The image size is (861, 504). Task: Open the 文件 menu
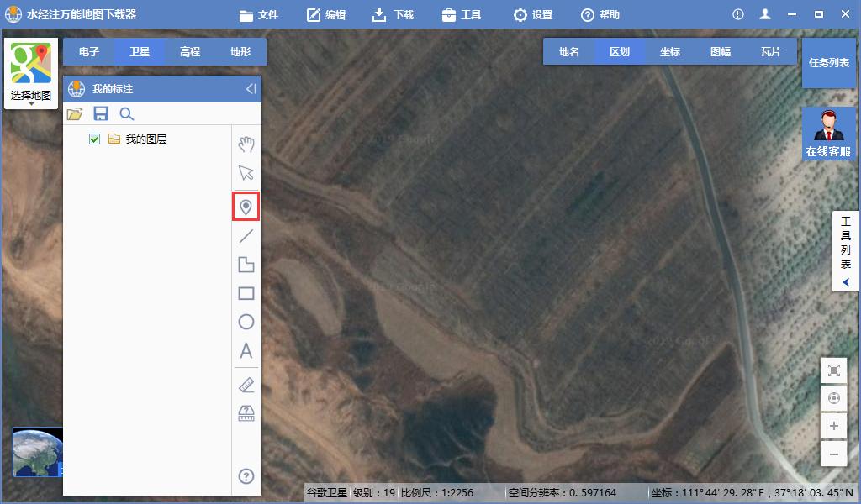pos(259,15)
